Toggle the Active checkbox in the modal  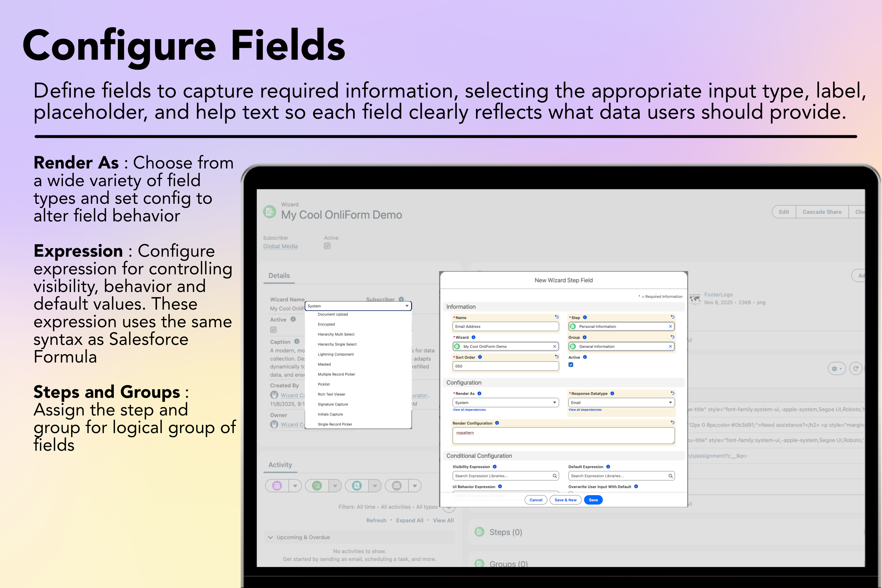click(x=571, y=365)
